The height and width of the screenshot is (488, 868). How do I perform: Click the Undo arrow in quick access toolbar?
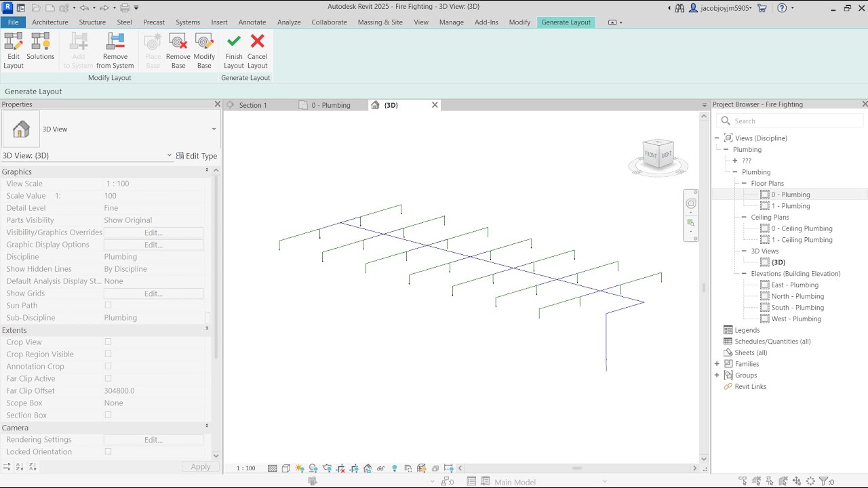point(84,8)
